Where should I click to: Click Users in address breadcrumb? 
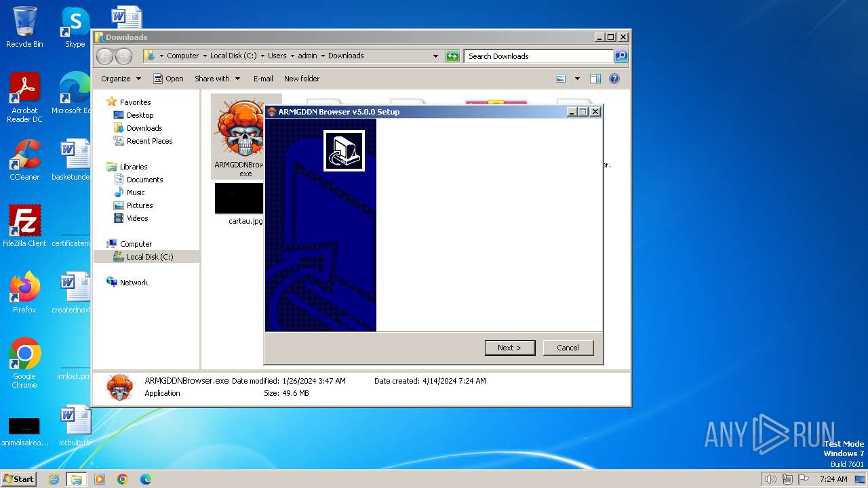[x=277, y=56]
